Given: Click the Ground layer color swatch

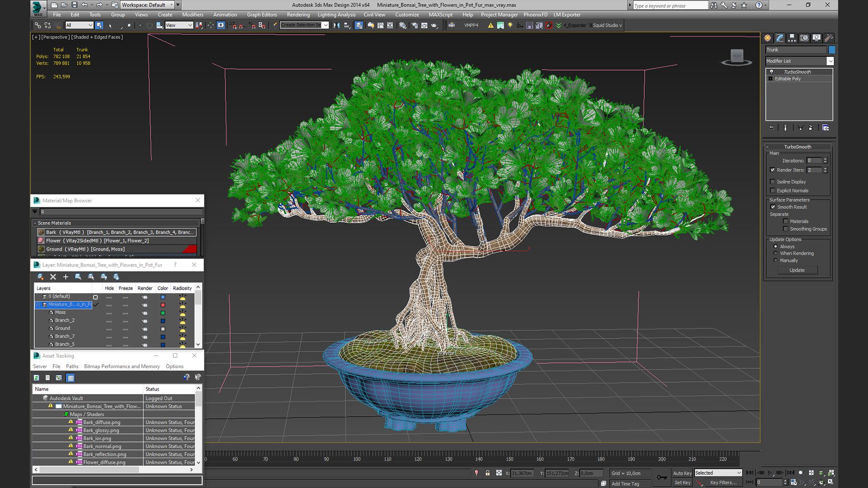Looking at the screenshot, I should pyautogui.click(x=163, y=328).
